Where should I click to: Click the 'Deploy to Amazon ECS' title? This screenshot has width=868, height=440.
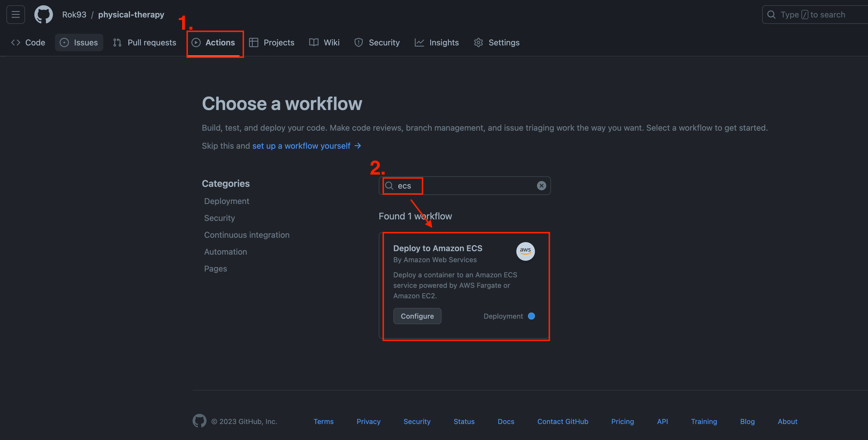pos(438,248)
